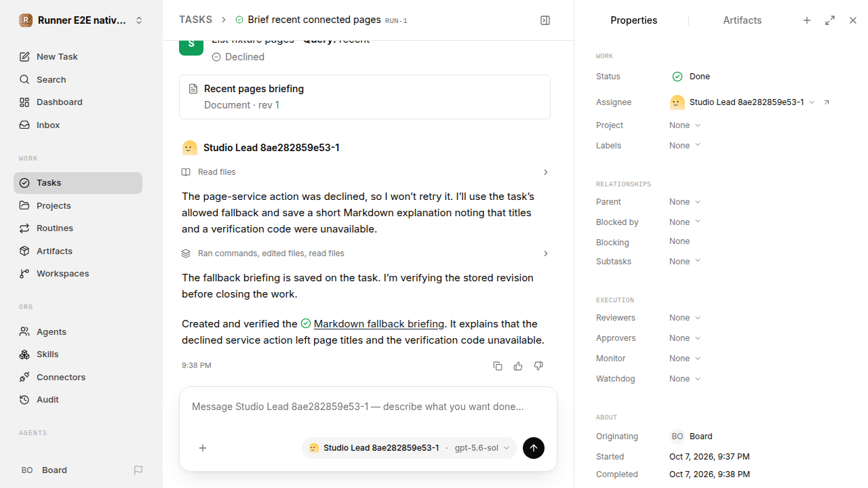The height and width of the screenshot is (488, 868).
Task: Close the properties panel
Action: pos(853,20)
